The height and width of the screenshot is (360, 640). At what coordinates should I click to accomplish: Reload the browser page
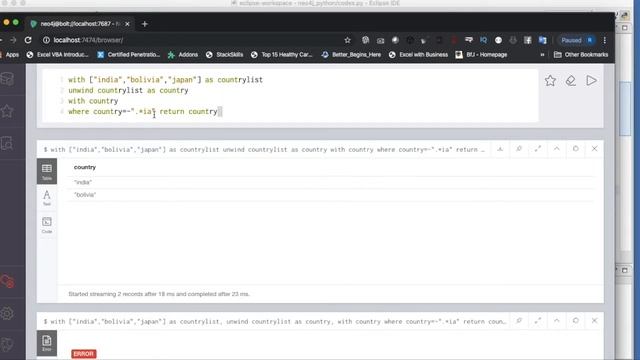click(x=28, y=40)
